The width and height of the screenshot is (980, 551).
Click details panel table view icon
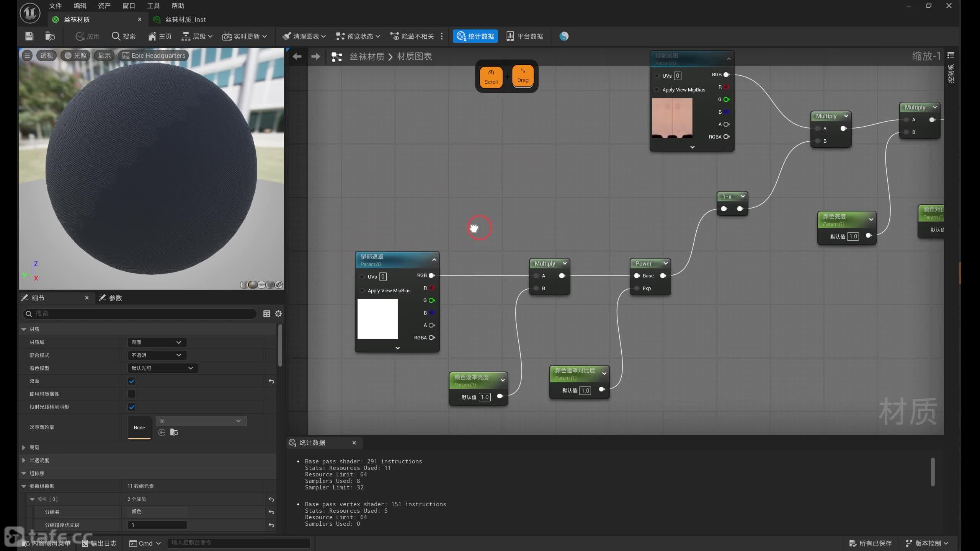(267, 314)
